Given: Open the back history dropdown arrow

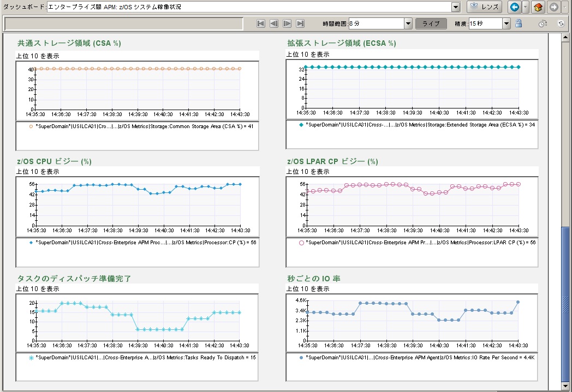Looking at the screenshot, I should click(x=525, y=7).
